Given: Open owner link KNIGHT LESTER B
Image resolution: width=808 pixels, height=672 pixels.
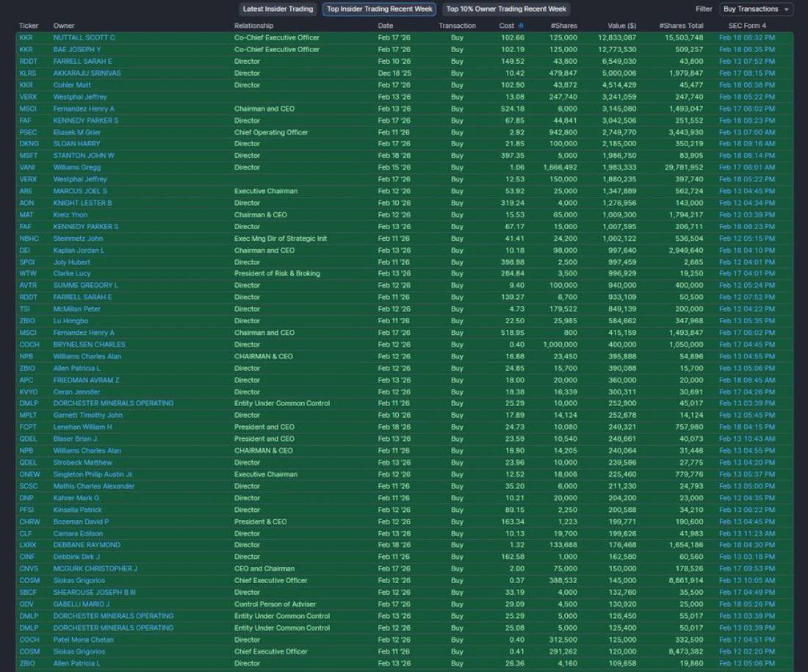Looking at the screenshot, I should point(82,203).
